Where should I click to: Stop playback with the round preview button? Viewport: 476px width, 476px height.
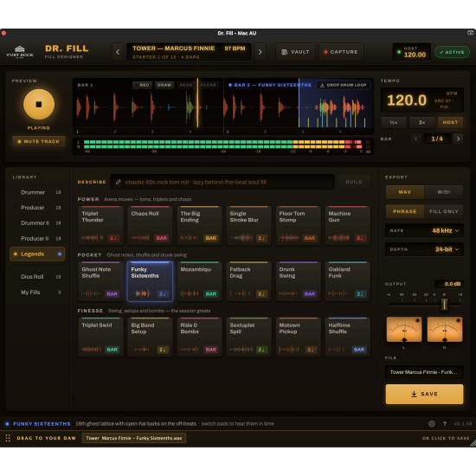[x=39, y=105]
